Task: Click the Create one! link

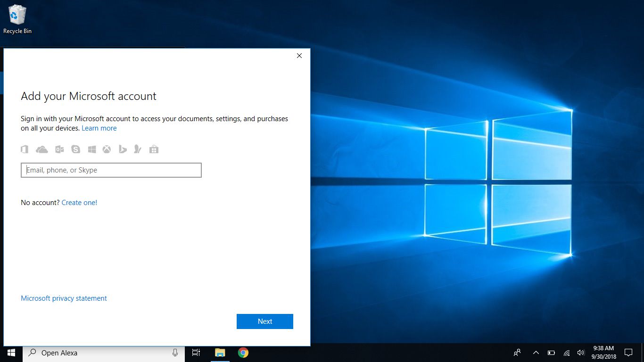Action: 79,203
